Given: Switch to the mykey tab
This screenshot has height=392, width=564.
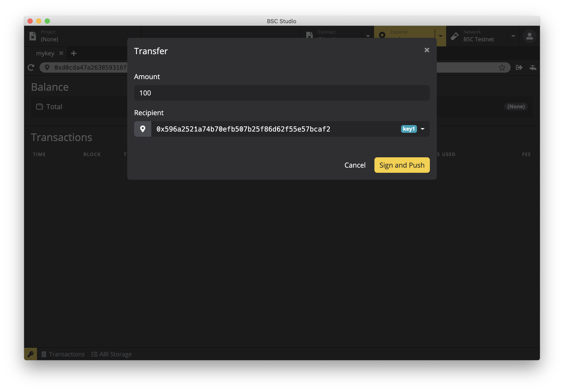Looking at the screenshot, I should tap(45, 53).
